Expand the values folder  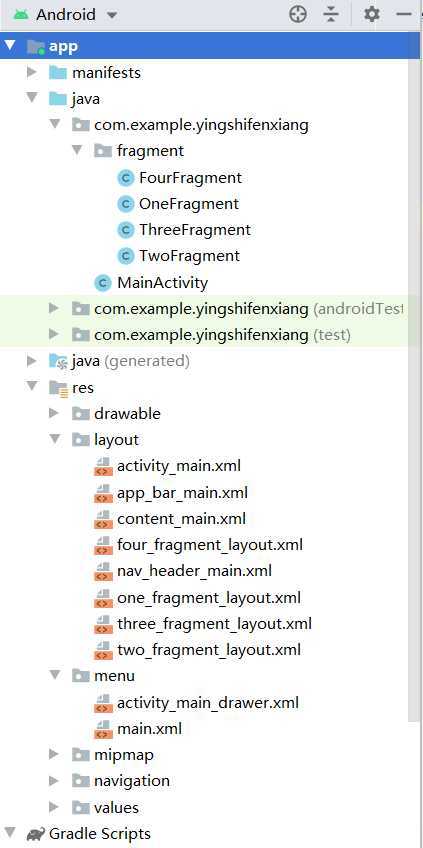54,807
